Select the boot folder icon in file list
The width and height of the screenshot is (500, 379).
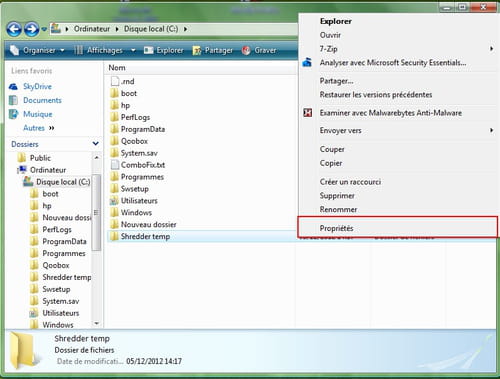pos(115,93)
